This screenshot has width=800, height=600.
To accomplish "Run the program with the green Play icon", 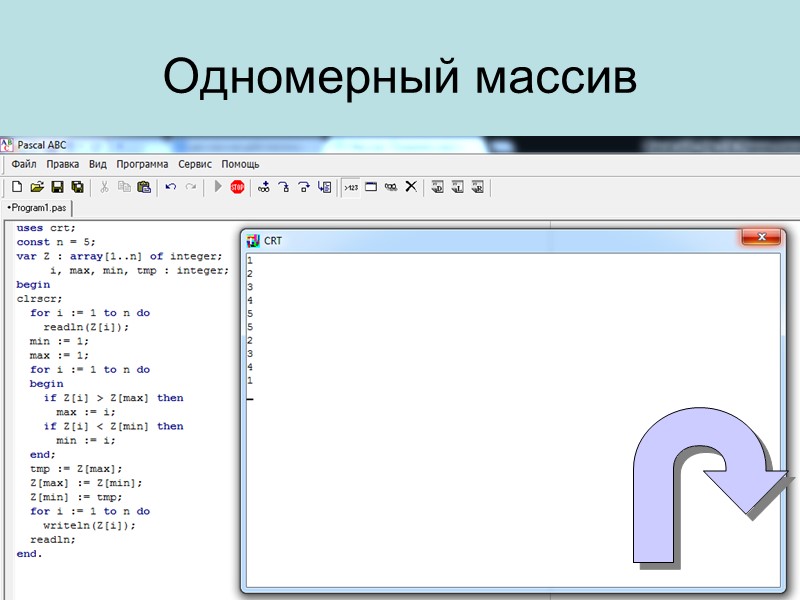I will click(217, 187).
